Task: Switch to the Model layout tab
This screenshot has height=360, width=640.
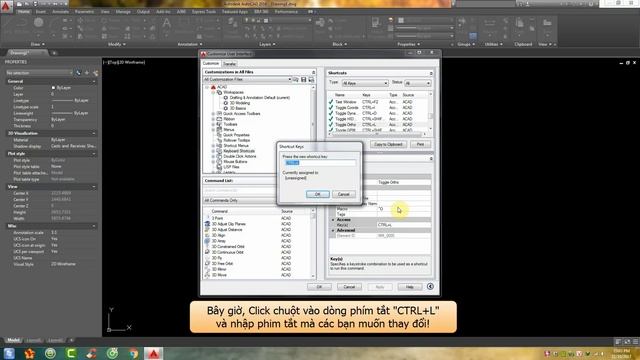Action: pyautogui.click(x=13, y=340)
